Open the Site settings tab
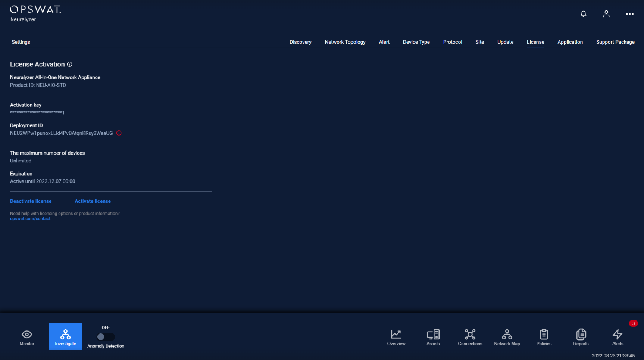Viewport: 644px width, 360px height. 480,42
